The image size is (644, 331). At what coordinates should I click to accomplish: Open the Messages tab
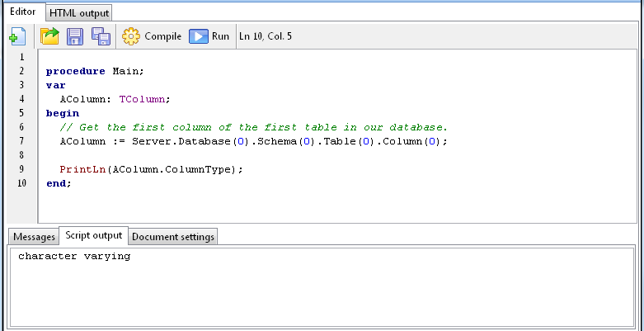click(x=34, y=237)
